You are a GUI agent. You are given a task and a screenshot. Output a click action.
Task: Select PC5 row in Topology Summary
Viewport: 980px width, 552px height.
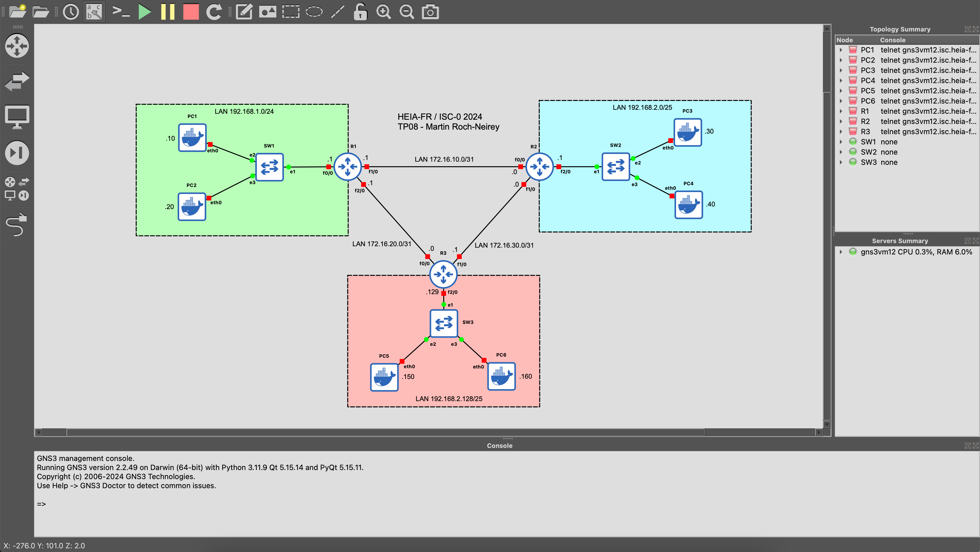click(907, 90)
